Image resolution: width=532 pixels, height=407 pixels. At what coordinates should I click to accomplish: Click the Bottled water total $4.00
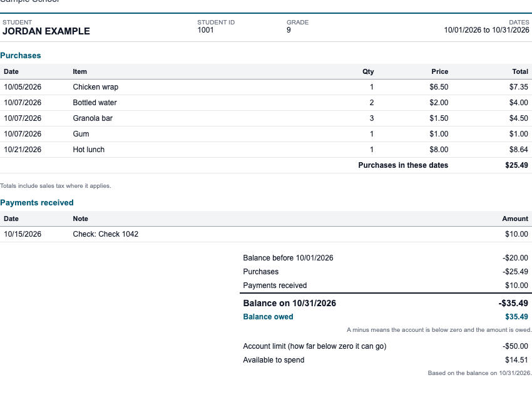[x=518, y=103]
